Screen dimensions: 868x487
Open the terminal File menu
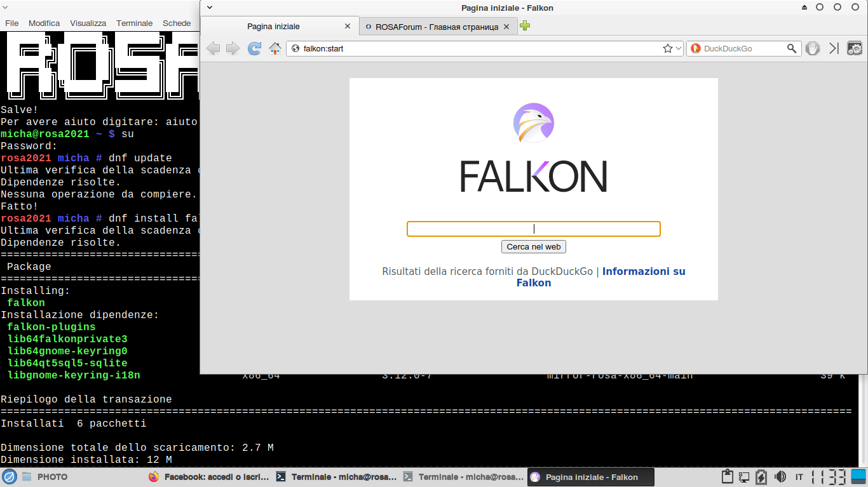click(11, 23)
